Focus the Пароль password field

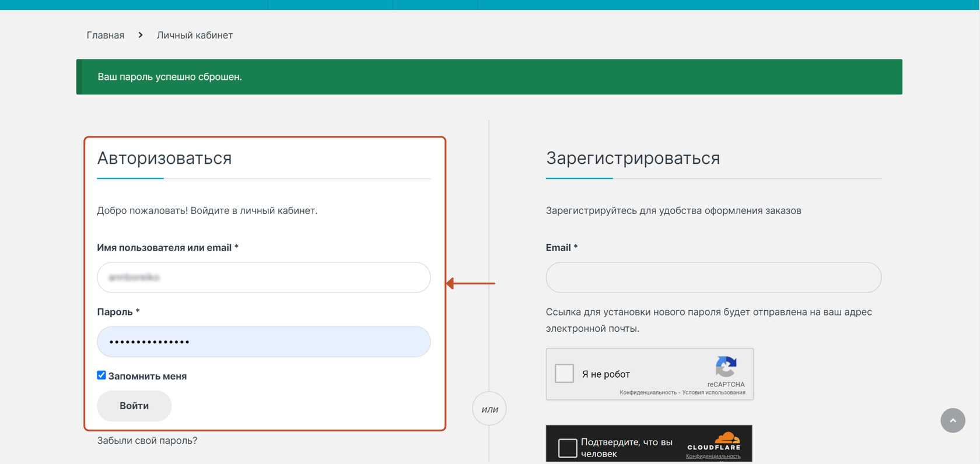point(264,342)
